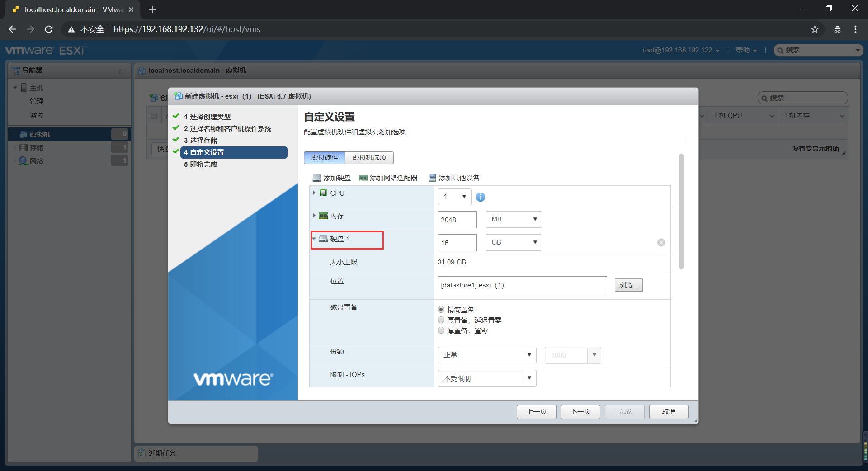Go to step 5 Ready to complete
Screen dimensions: 868x471
[200, 165]
